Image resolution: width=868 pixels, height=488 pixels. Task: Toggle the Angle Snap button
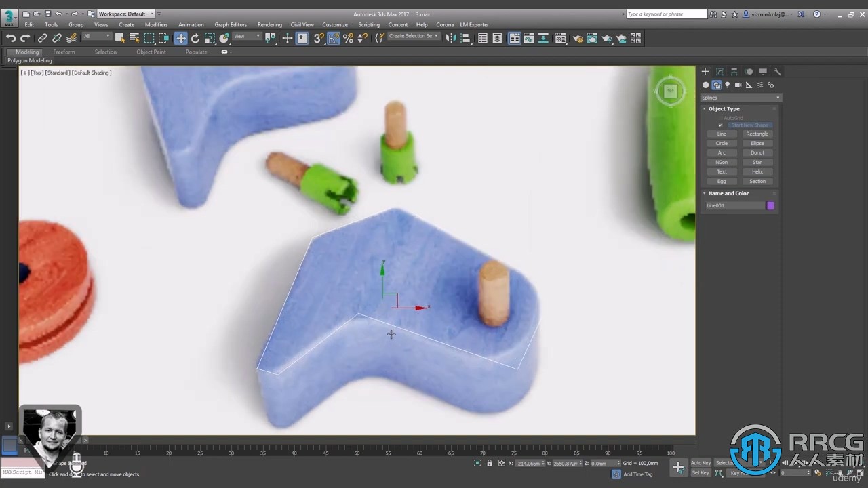coord(334,39)
